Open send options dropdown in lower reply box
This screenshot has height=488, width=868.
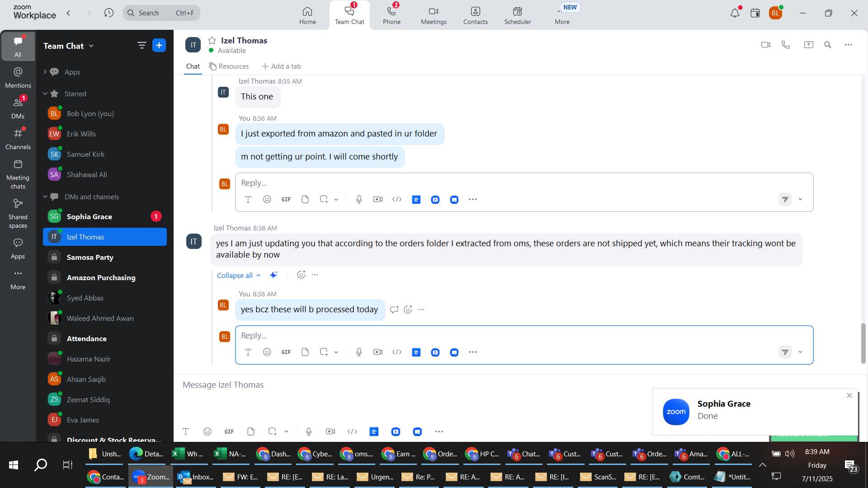click(x=800, y=352)
